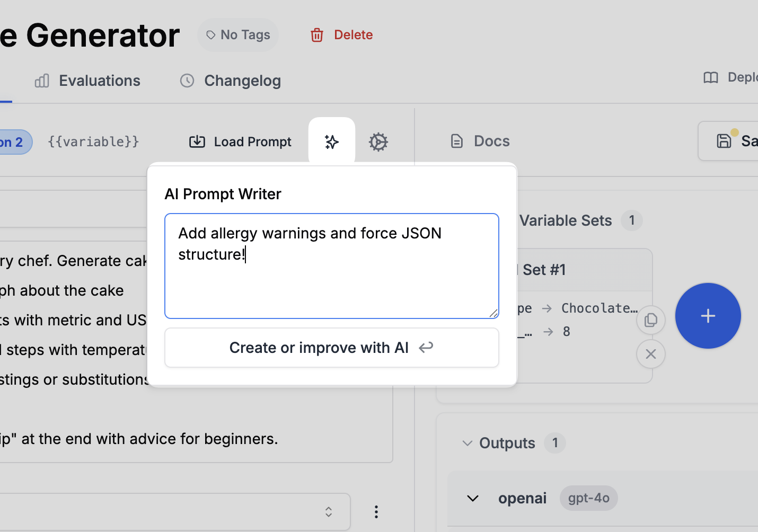This screenshot has width=758, height=532.
Task: Open the version selector dropdown at bottom
Action: tap(328, 512)
